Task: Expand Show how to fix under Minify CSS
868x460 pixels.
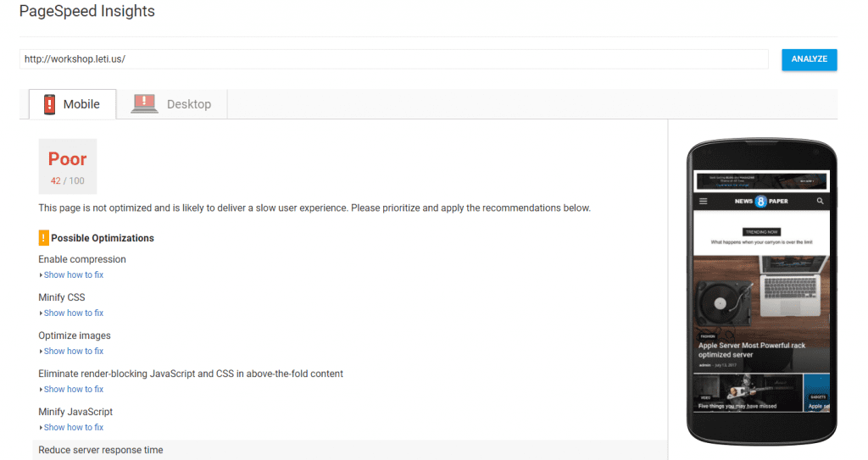Action: 73,313
